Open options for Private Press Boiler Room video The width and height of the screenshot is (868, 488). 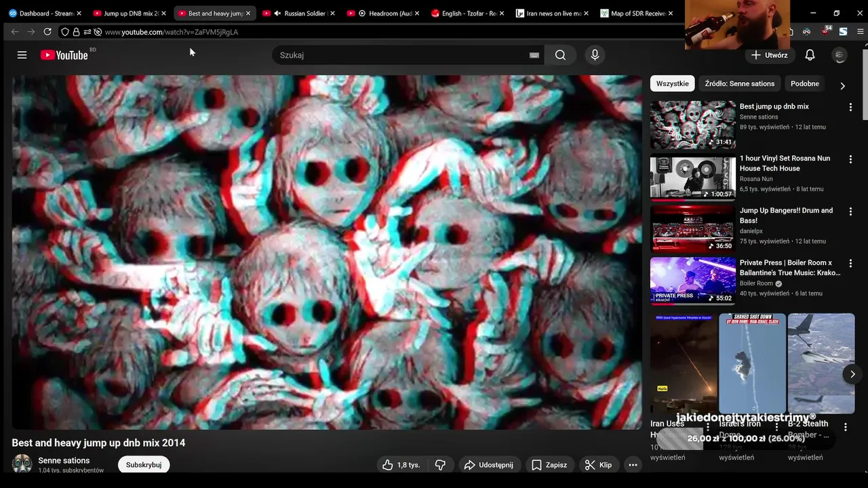(850, 264)
